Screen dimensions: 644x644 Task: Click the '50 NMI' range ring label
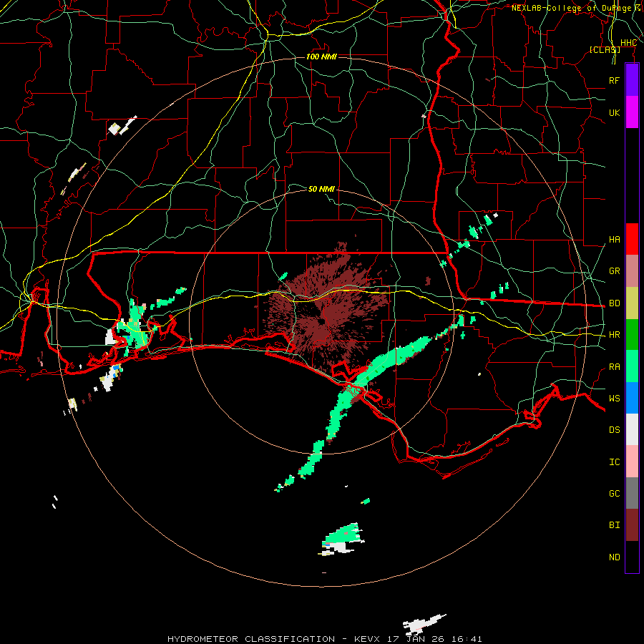(x=321, y=189)
